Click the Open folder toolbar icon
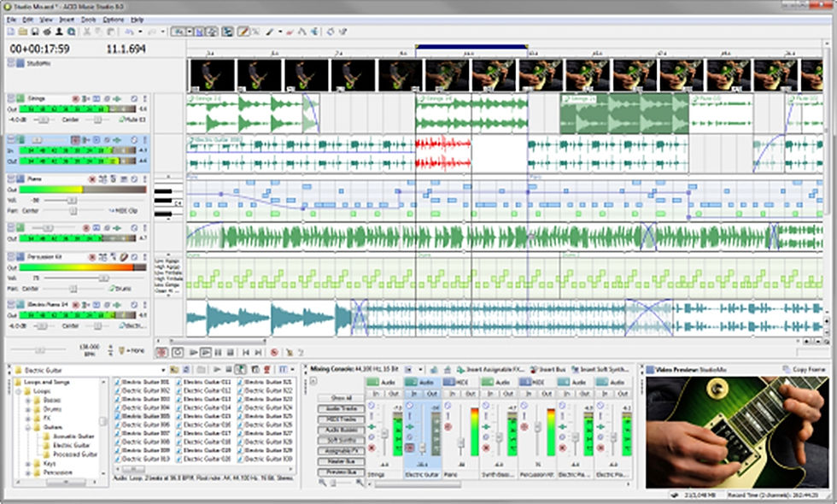 (23, 32)
